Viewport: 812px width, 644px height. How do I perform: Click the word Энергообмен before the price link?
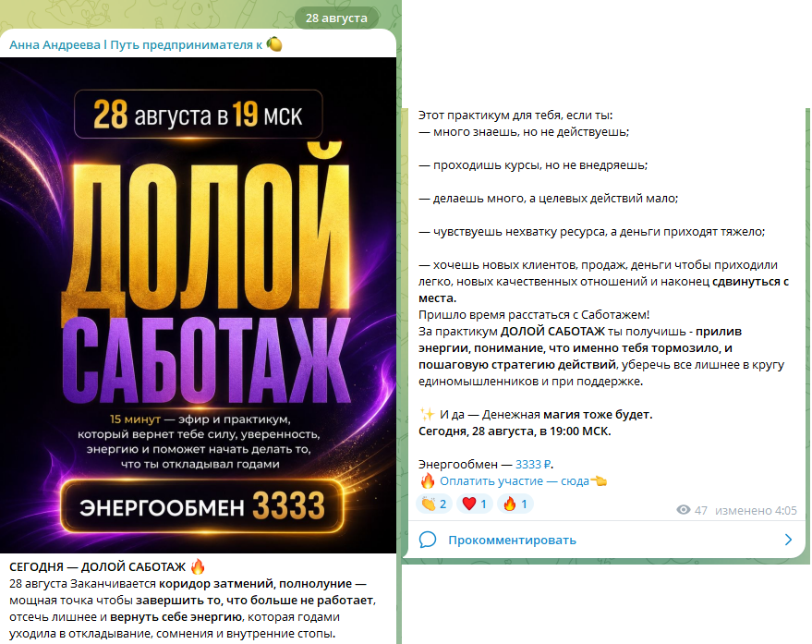click(458, 464)
